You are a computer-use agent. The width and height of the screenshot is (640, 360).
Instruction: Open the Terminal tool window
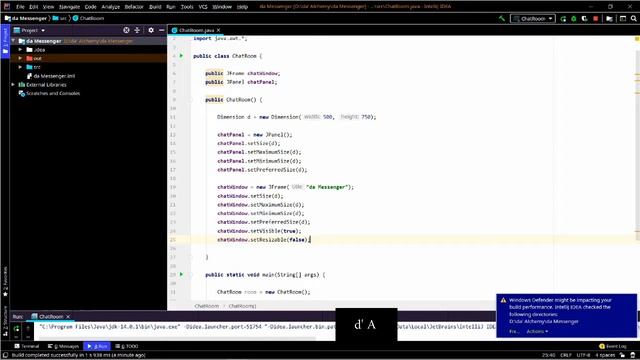27,346
